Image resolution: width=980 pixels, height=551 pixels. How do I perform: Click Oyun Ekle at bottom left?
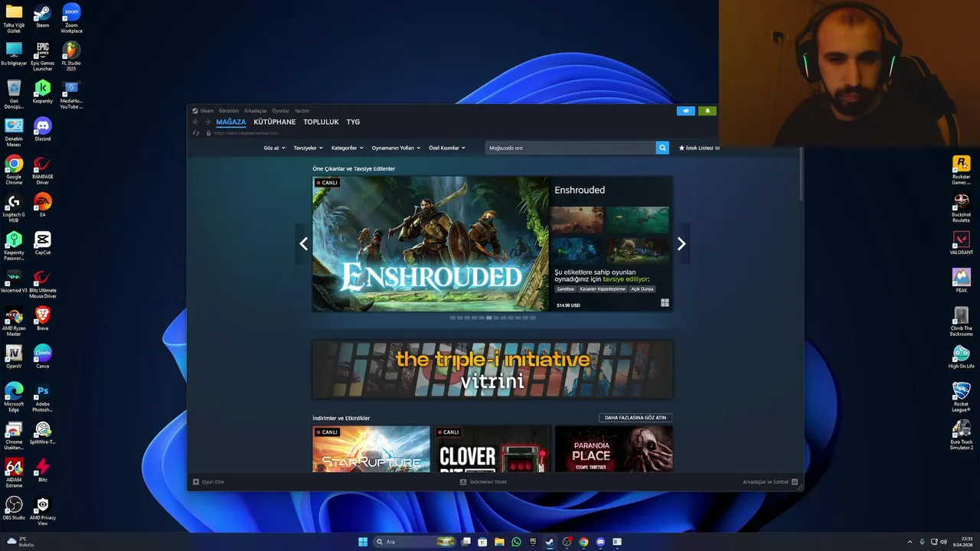[208, 482]
